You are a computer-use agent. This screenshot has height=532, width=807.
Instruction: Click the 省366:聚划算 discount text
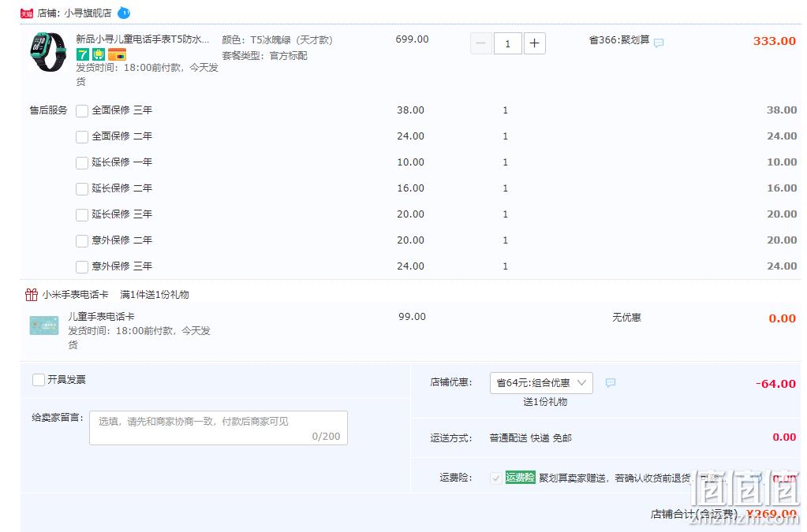click(x=619, y=40)
